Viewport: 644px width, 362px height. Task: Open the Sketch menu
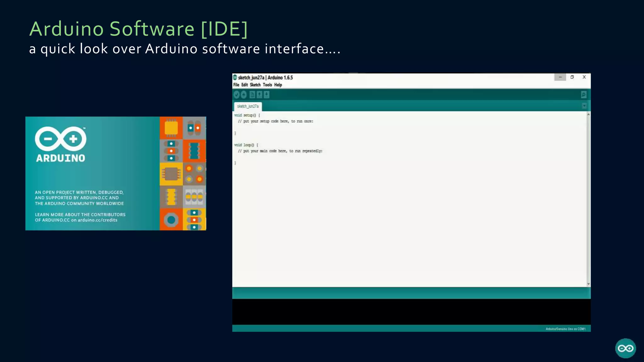pyautogui.click(x=255, y=85)
